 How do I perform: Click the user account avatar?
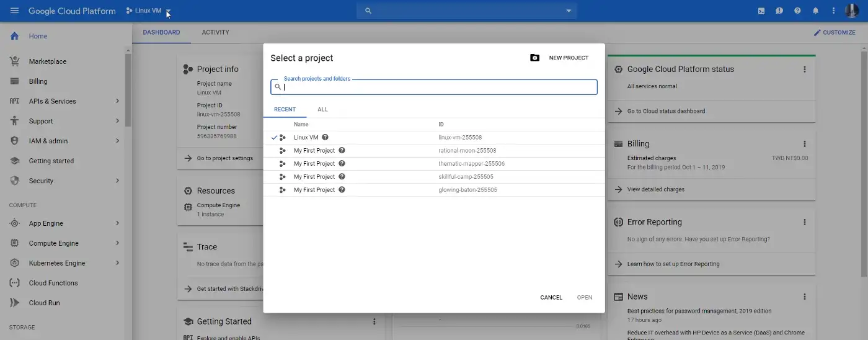pos(851,11)
